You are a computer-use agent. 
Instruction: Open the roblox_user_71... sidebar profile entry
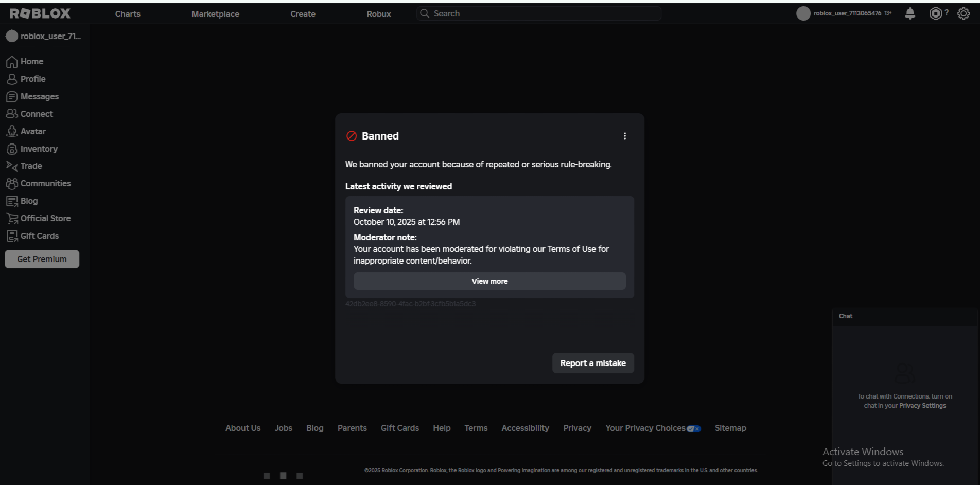(44, 36)
